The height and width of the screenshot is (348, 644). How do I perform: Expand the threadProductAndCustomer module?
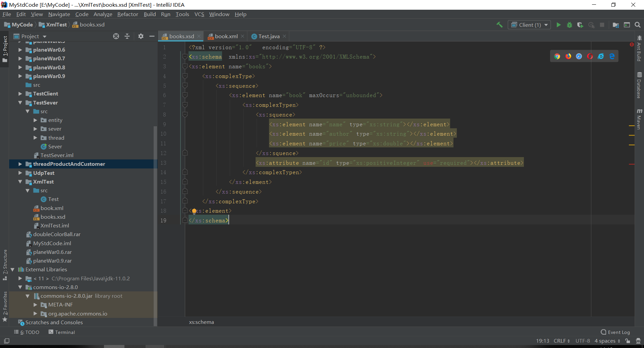pos(20,164)
